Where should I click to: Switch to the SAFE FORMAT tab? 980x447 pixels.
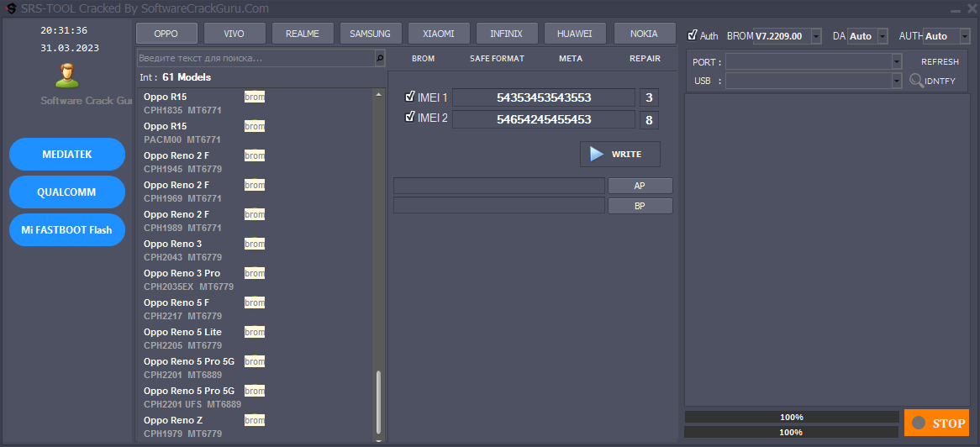click(497, 58)
